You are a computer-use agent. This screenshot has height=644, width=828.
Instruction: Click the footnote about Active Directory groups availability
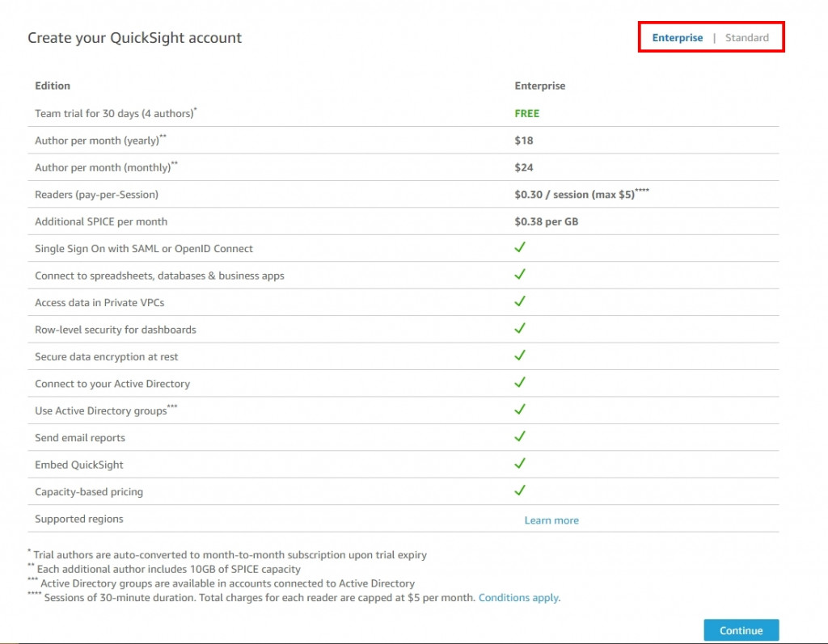pyautogui.click(x=222, y=583)
